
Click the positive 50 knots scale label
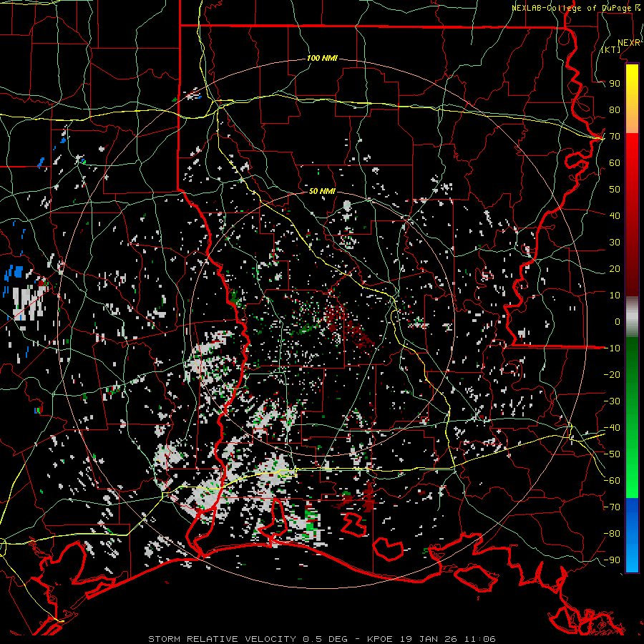click(x=615, y=190)
